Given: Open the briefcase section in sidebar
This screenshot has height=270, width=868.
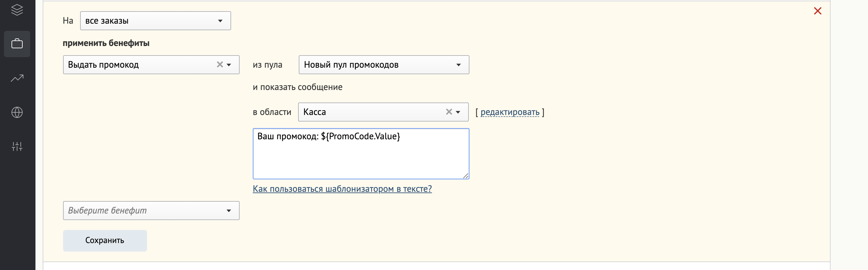Looking at the screenshot, I should tap(17, 44).
